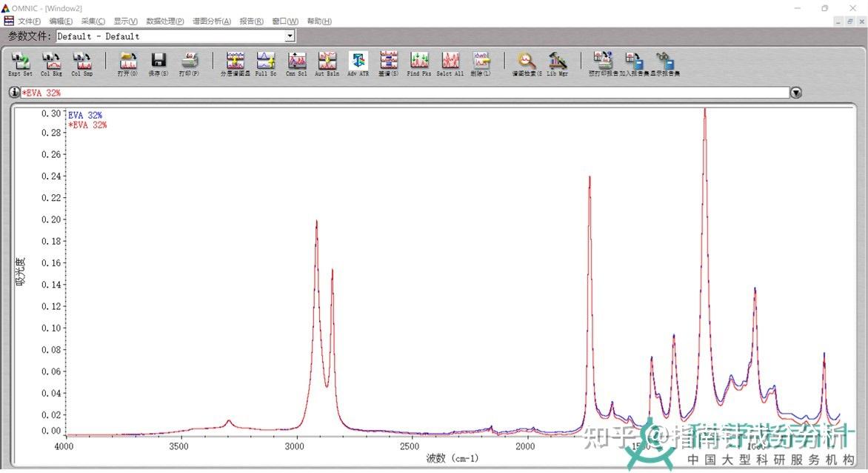Open the 参数文件 Default combo box dropdown
Viewport: 868px width, 473px height.
tap(290, 36)
